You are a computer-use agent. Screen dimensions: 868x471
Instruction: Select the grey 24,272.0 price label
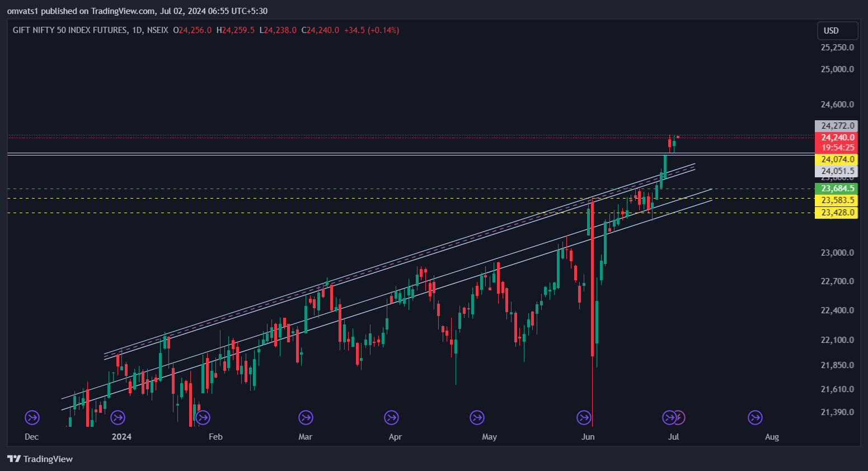click(836, 126)
